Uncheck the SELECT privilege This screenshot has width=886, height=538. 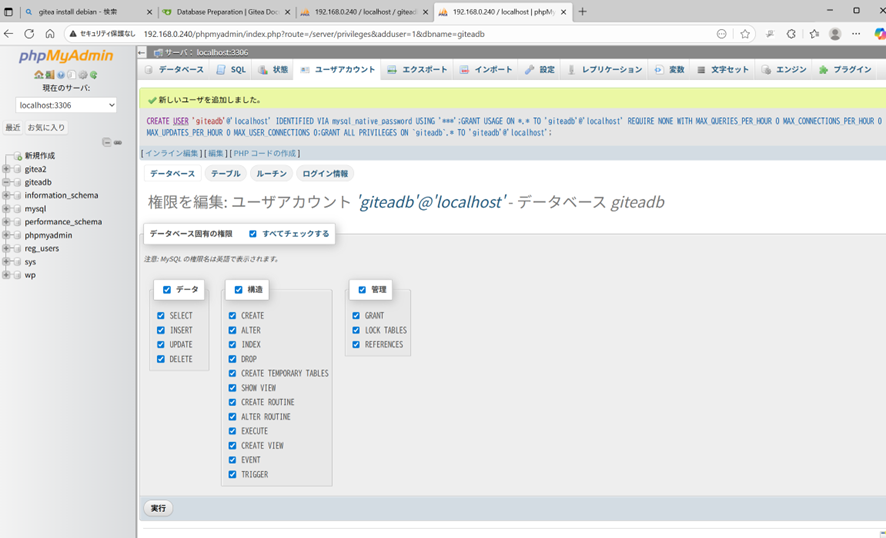[161, 316]
